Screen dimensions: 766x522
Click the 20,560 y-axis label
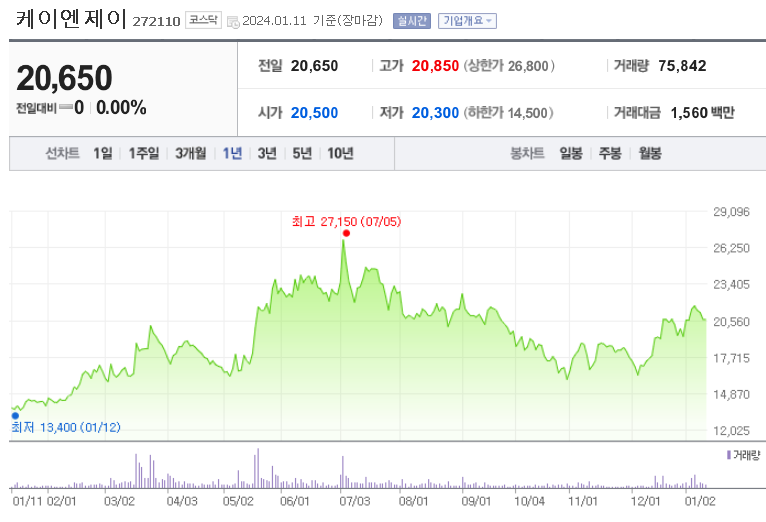point(731,322)
